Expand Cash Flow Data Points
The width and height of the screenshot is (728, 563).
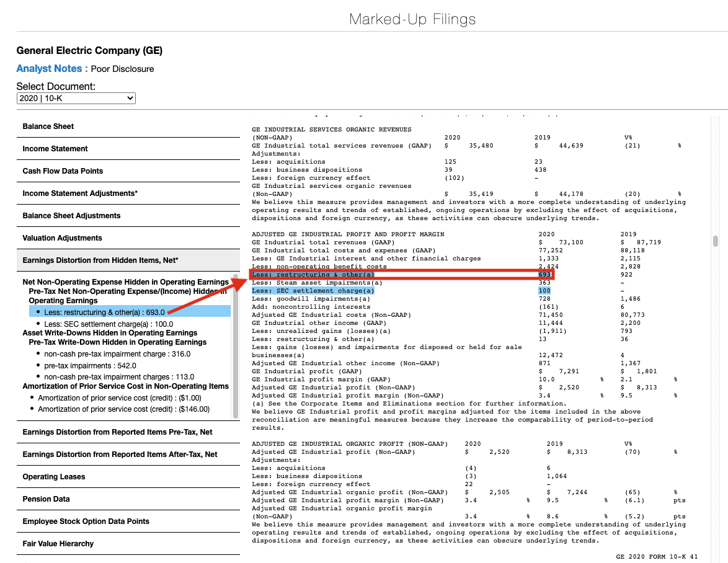[x=128, y=171]
